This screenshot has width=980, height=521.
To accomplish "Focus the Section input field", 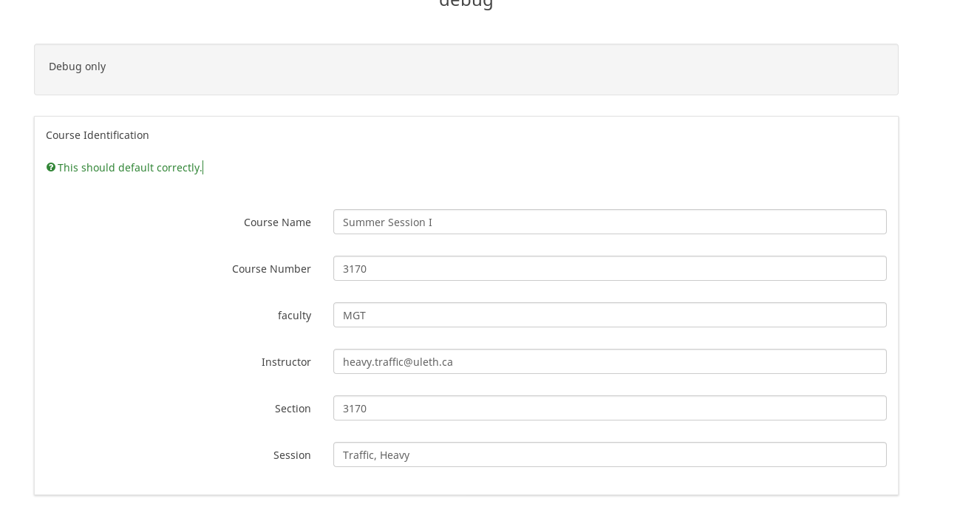I will pos(609,408).
